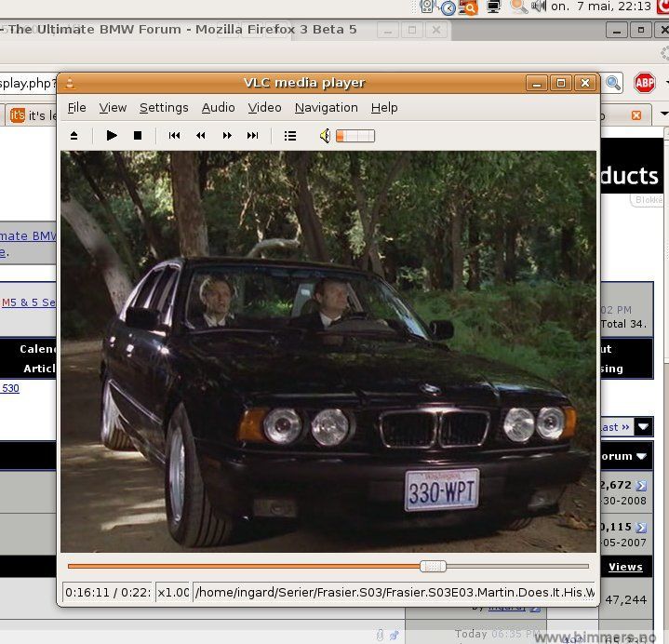669x644 pixels.
Task: Open the VLC Navigation menu
Action: click(326, 108)
